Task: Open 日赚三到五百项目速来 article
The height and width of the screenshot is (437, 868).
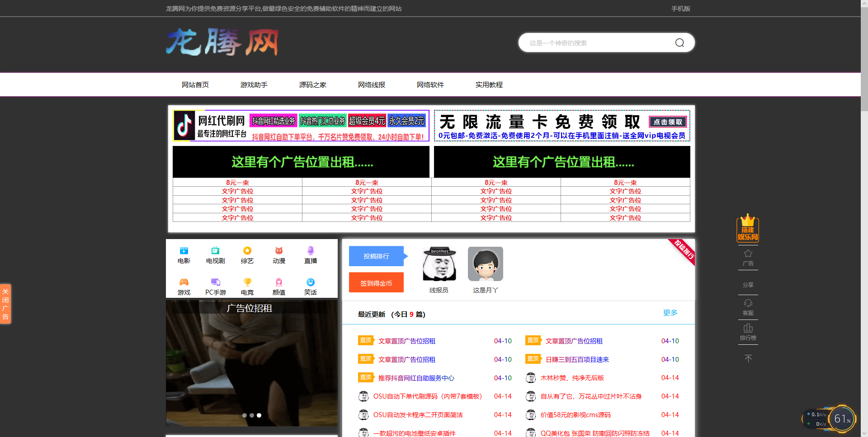Action: (x=577, y=359)
